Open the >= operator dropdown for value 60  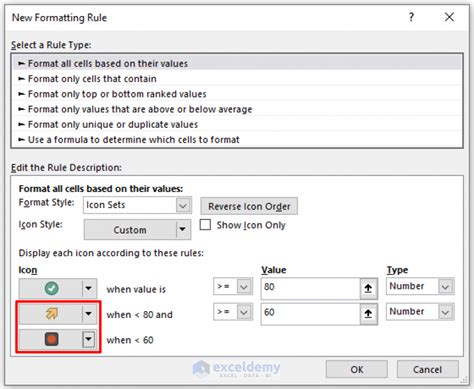(244, 312)
